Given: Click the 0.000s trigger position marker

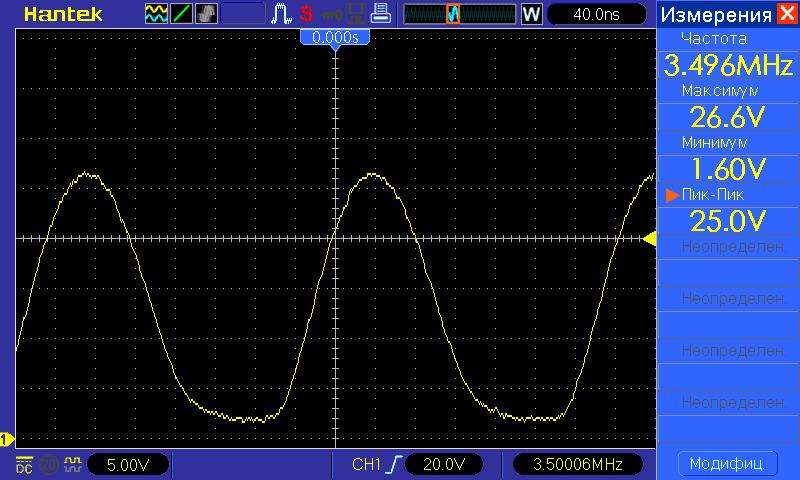Looking at the screenshot, I should click(335, 37).
